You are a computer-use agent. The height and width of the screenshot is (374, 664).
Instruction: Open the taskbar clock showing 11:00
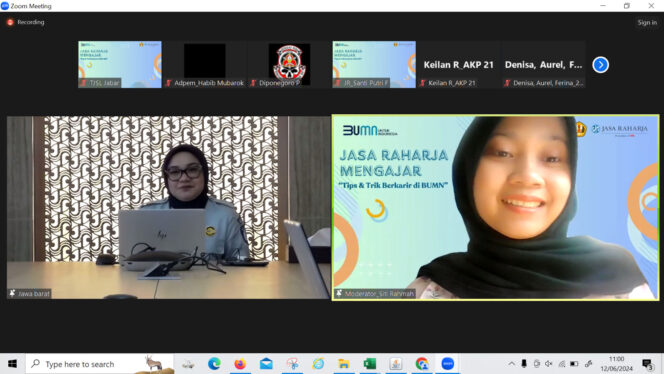(x=617, y=364)
